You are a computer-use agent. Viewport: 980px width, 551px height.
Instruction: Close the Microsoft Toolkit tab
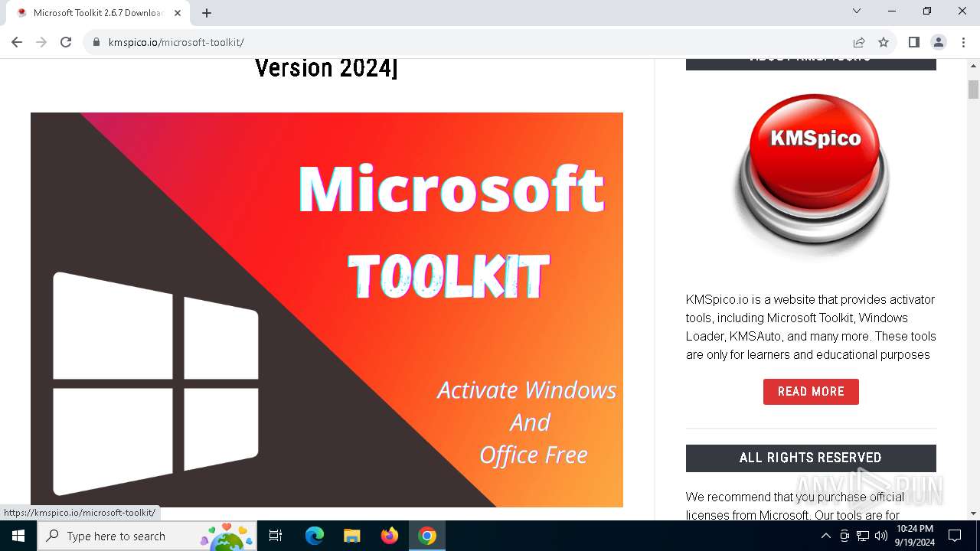[x=178, y=13]
